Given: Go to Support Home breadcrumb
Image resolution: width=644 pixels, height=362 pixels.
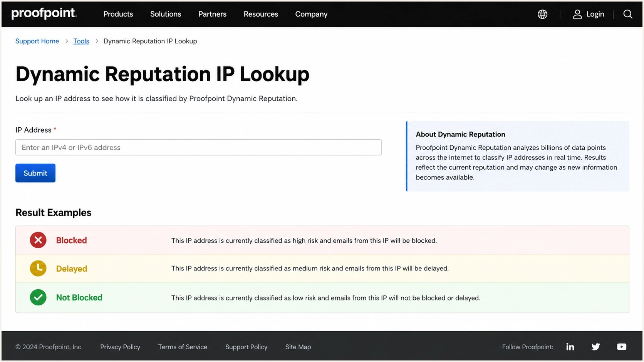Looking at the screenshot, I should point(37,41).
